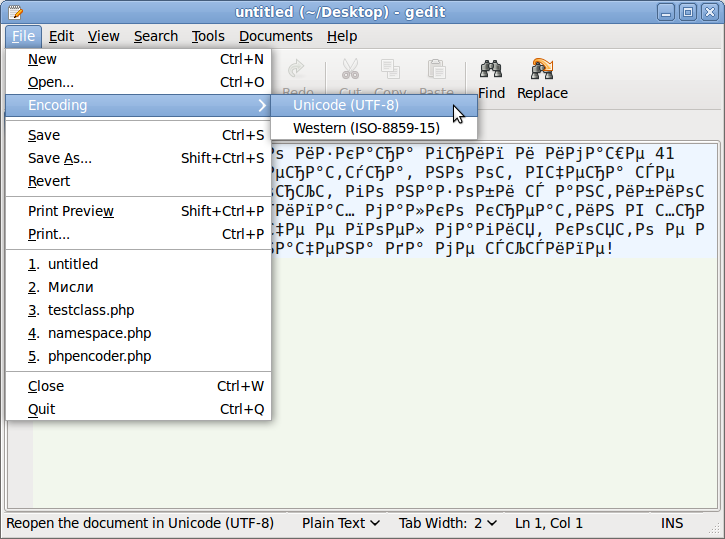Open the File menu
The height and width of the screenshot is (539, 725).
(24, 36)
